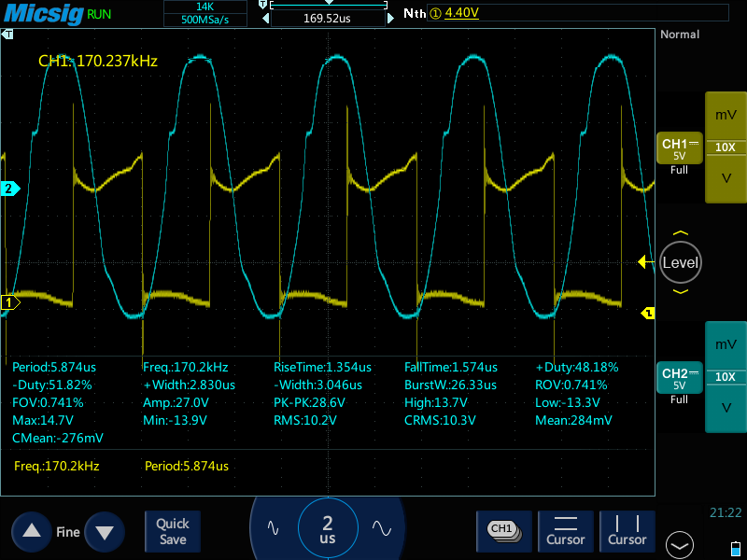This screenshot has width=747, height=560.
Task: Shift horizontal position left arrow
Action: (266, 19)
